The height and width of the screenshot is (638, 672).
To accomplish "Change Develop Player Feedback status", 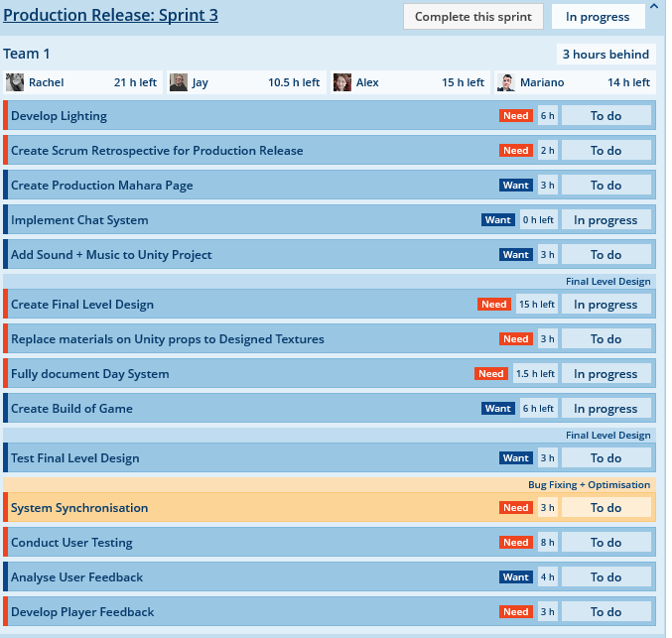I will coord(606,612).
